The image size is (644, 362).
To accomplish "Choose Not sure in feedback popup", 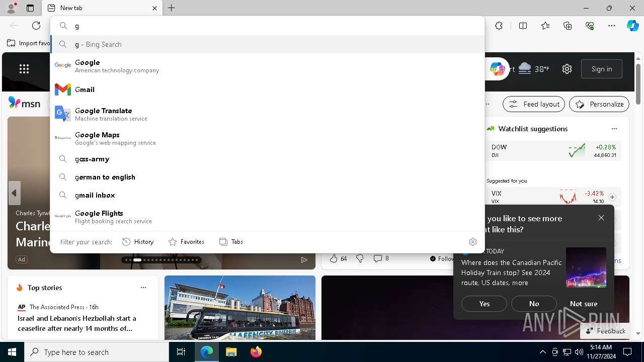I will click(x=584, y=304).
